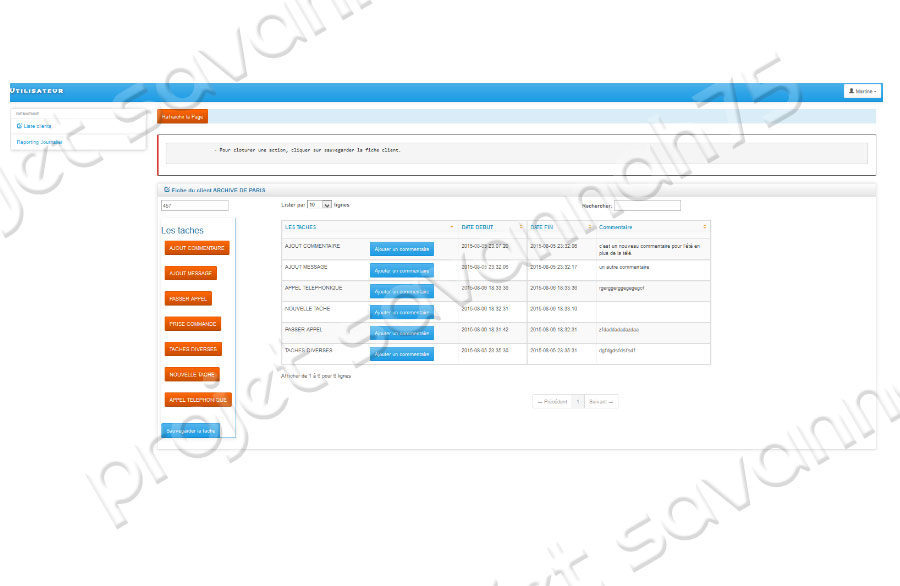Go to the Suivant pagination page
The height and width of the screenshot is (586, 900).
(x=600, y=401)
